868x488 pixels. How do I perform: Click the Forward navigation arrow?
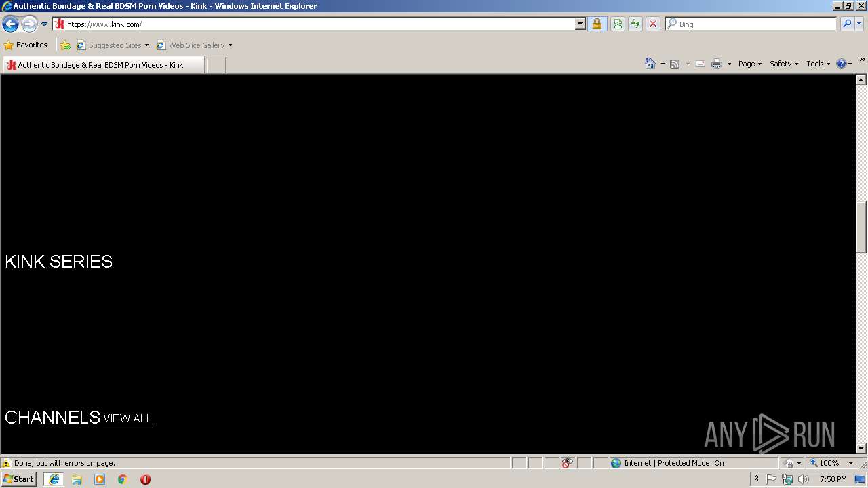(x=29, y=24)
